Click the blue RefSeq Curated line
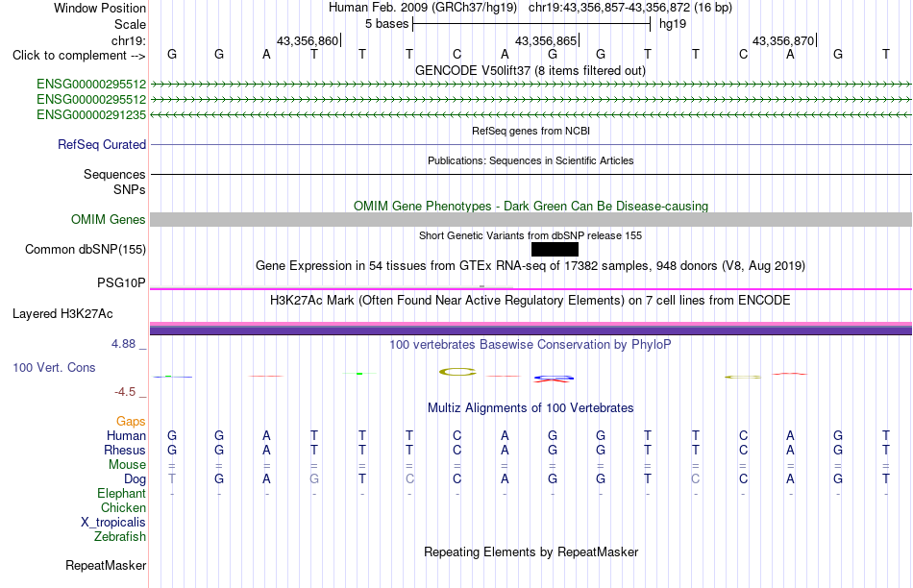Viewport: 913px width, 588px height. click(531, 144)
